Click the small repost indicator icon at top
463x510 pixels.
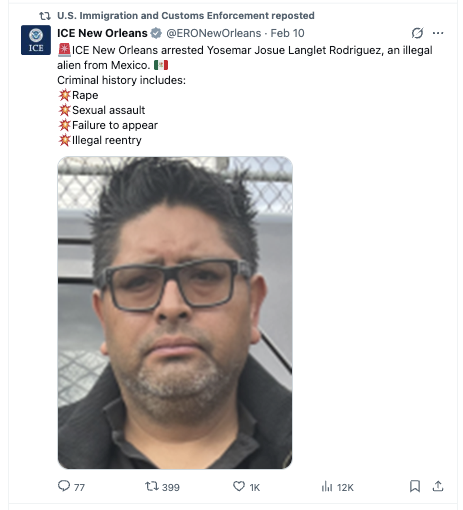(x=45, y=16)
